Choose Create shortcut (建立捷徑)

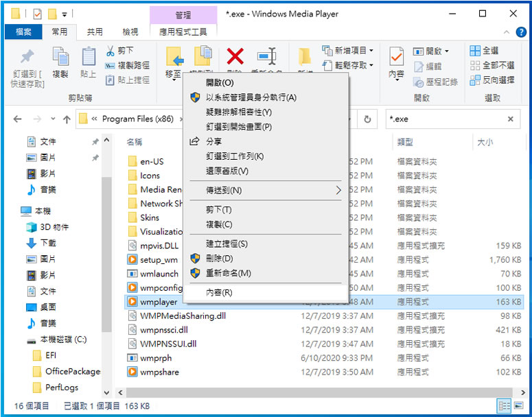(x=265, y=243)
